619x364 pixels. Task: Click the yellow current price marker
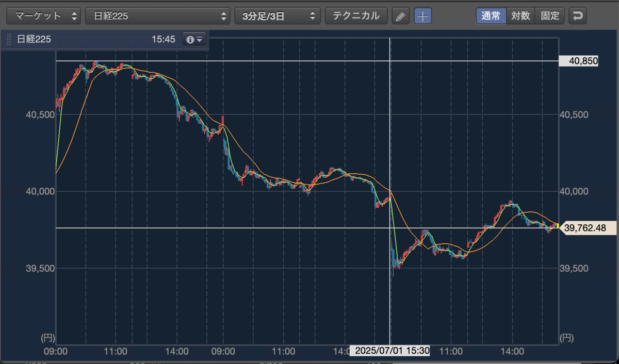coord(557,225)
